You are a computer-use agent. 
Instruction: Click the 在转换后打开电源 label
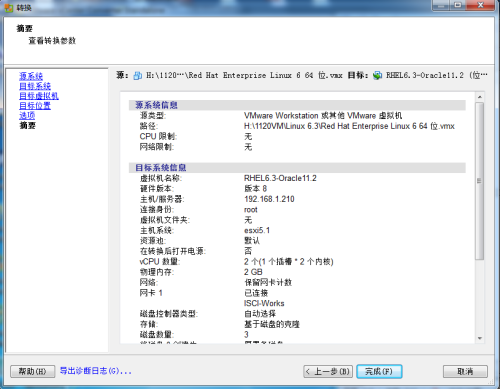(173, 251)
